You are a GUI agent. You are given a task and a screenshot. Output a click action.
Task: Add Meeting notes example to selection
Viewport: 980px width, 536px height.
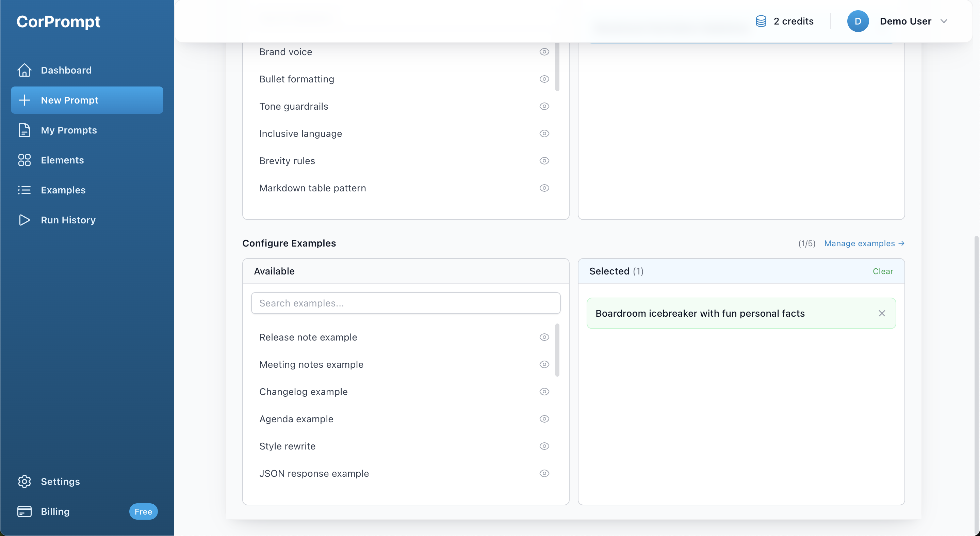(311, 364)
